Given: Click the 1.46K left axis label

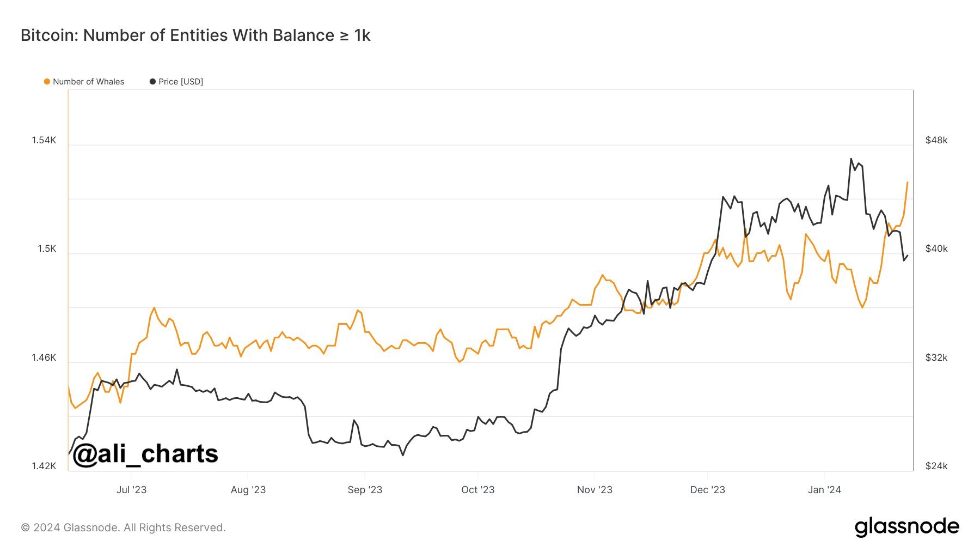Looking at the screenshot, I should pos(44,357).
